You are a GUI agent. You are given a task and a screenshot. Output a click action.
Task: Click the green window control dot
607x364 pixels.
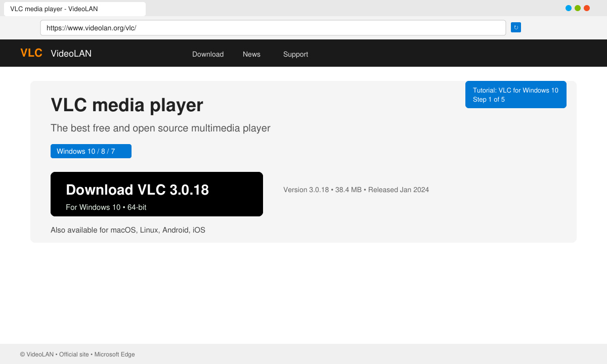coord(578,8)
